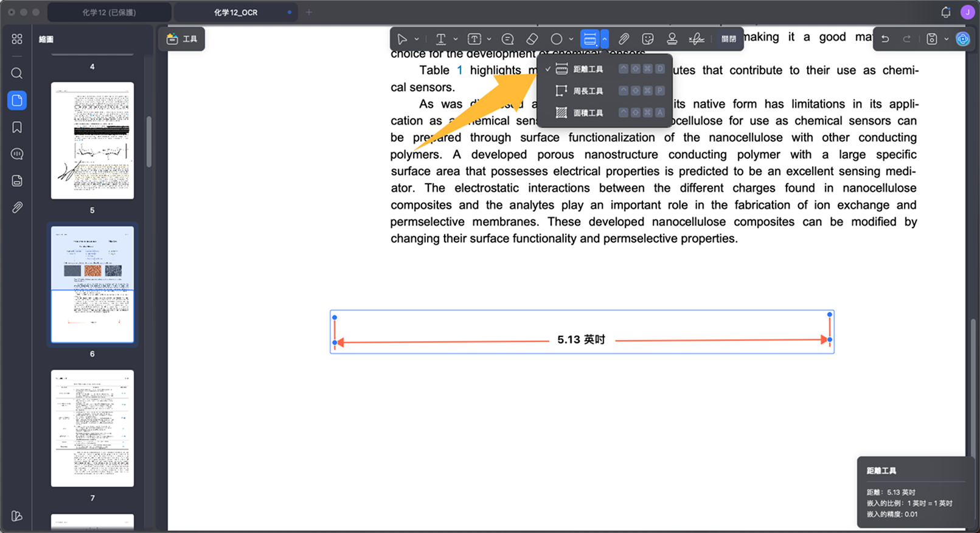Select the stamp tool

click(x=672, y=39)
